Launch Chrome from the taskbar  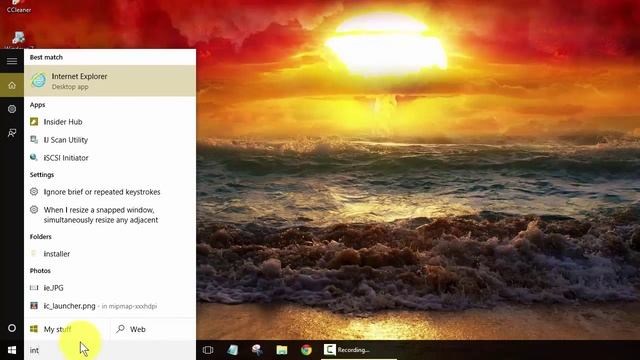(306, 350)
